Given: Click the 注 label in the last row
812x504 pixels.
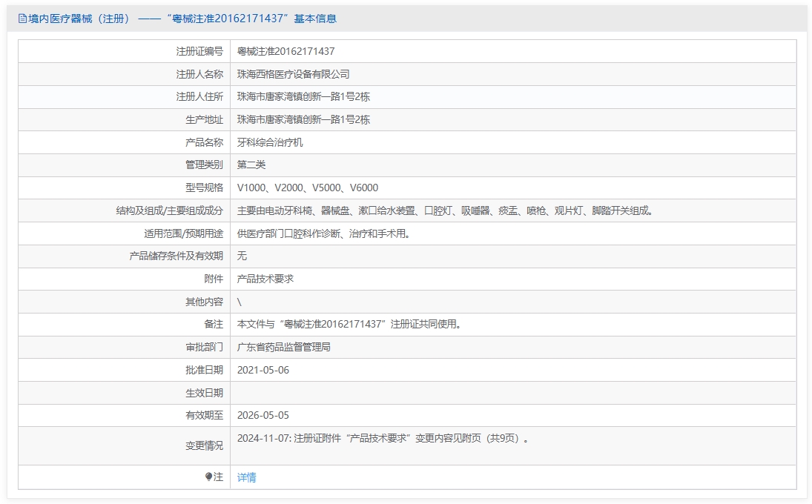Looking at the screenshot, I should click(219, 477).
